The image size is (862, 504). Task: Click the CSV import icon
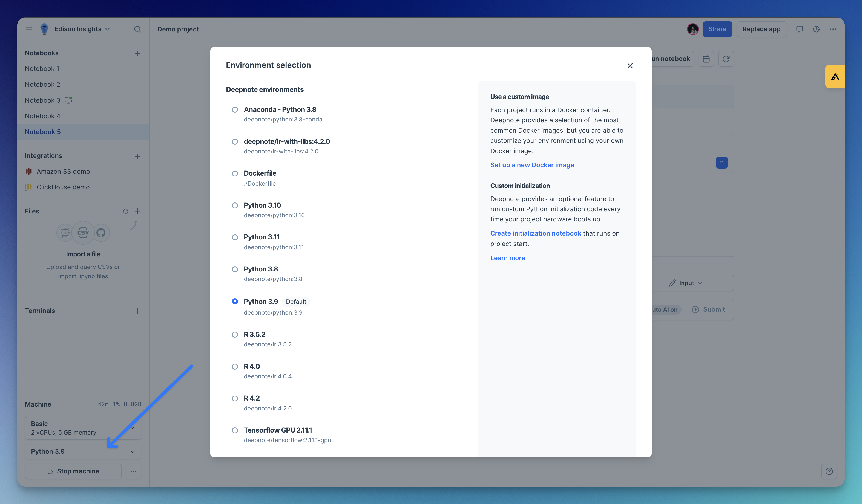[83, 233]
